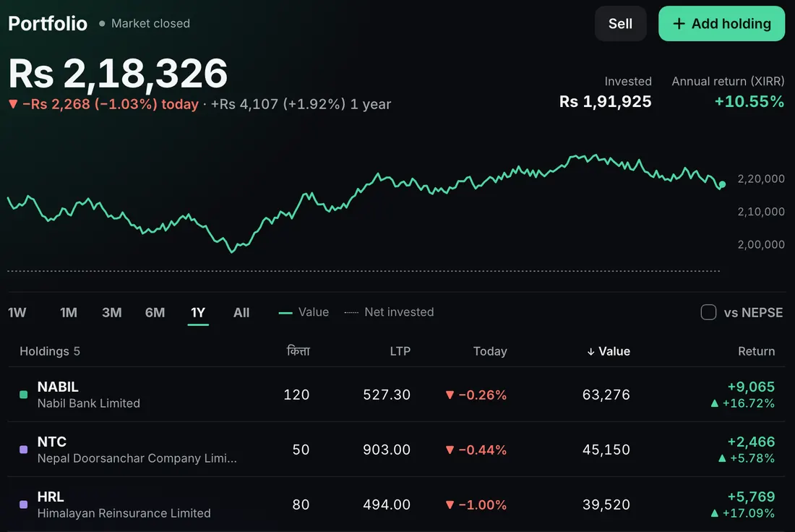
Task: Click Himalayan Reinsurance Limited company name
Action: coord(124,513)
